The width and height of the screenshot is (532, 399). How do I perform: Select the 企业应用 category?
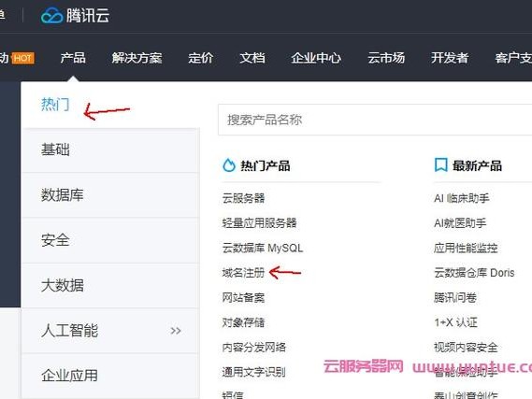coord(110,376)
